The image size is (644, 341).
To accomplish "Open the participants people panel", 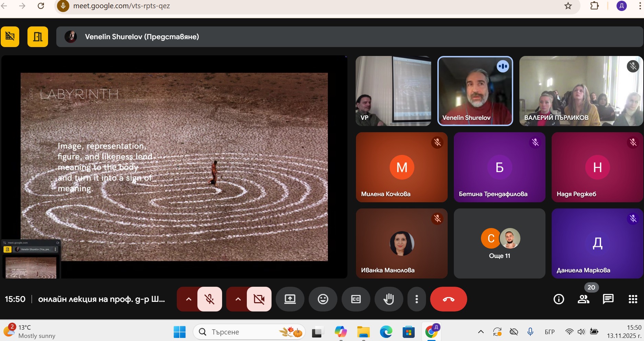I will (583, 299).
